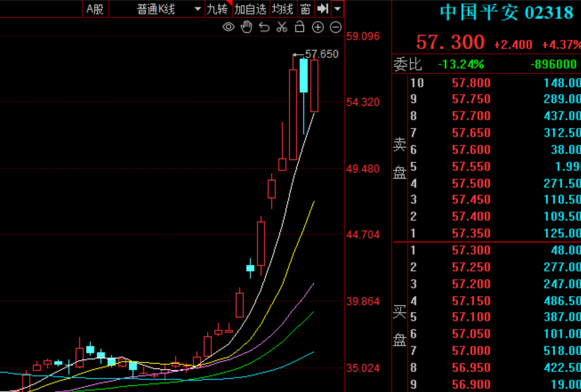Click the 加自选 button
The image size is (581, 392).
tap(250, 9)
